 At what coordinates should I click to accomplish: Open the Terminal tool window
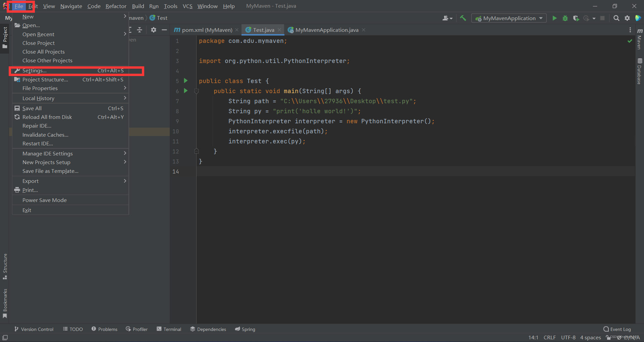click(169, 329)
